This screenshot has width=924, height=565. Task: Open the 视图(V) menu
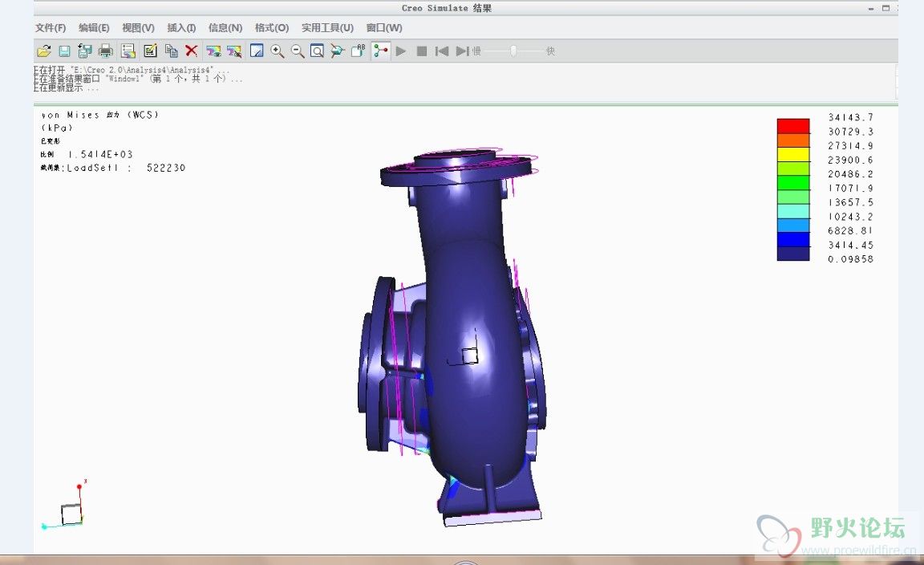[138, 28]
